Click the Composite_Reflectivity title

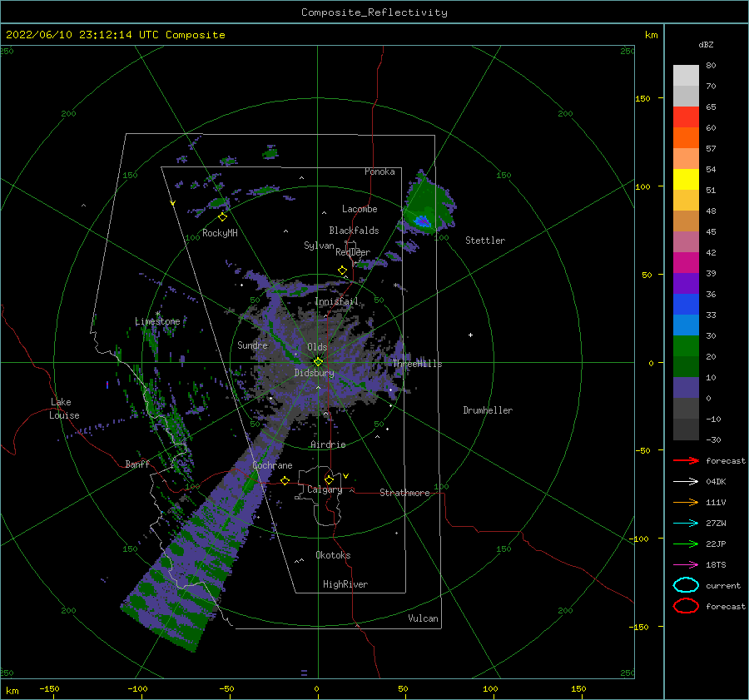tap(374, 12)
